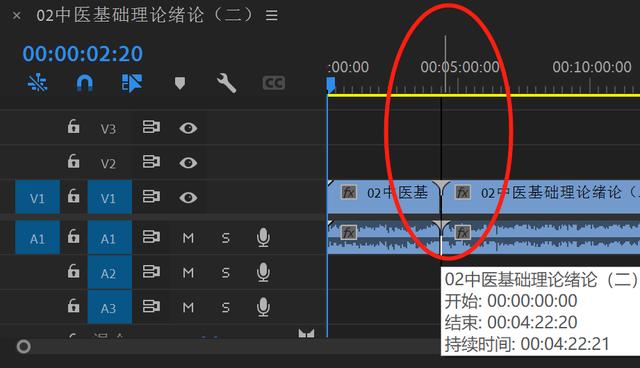Viewport: 640px width, 368px height.
Task: Click the timeline zoom scrollbar handle
Action: (24, 347)
